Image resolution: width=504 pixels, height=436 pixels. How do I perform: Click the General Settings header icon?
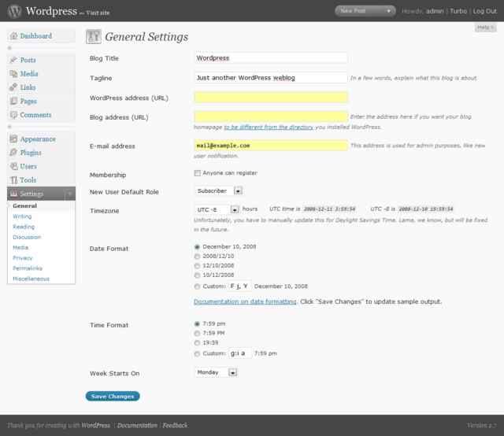click(x=94, y=36)
